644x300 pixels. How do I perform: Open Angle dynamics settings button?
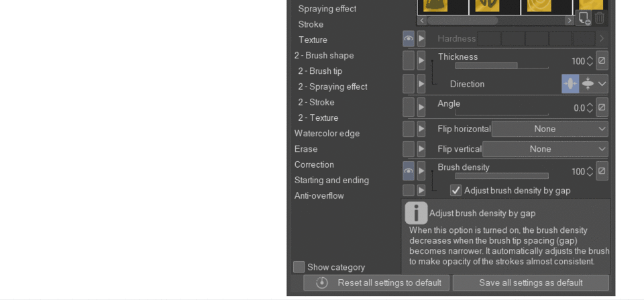click(x=602, y=107)
